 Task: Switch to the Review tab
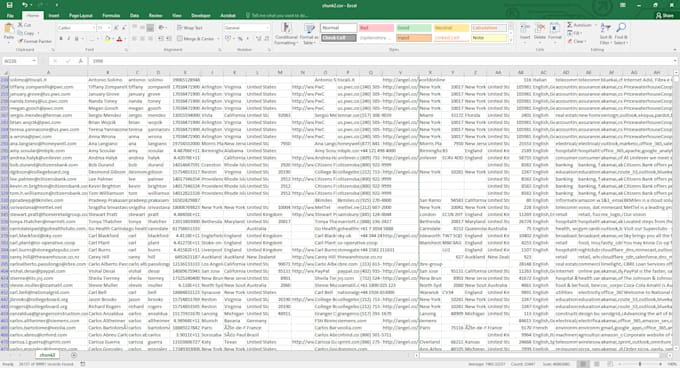[x=155, y=15]
